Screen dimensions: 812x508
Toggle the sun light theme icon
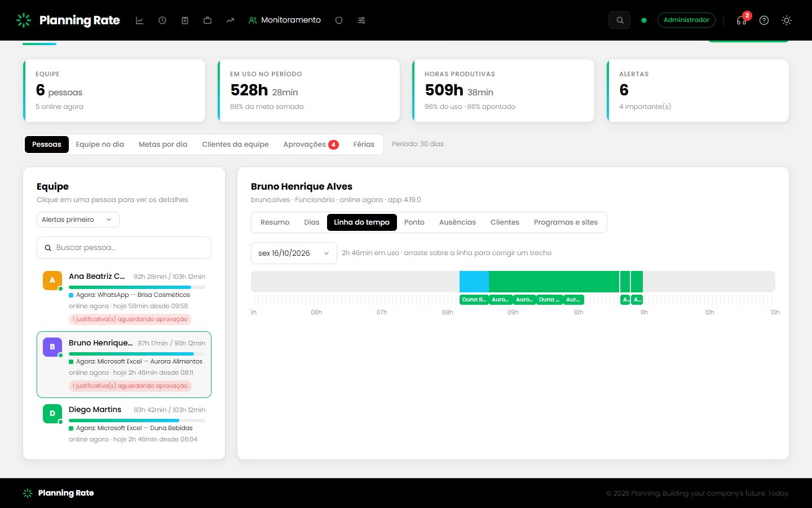coord(787,20)
